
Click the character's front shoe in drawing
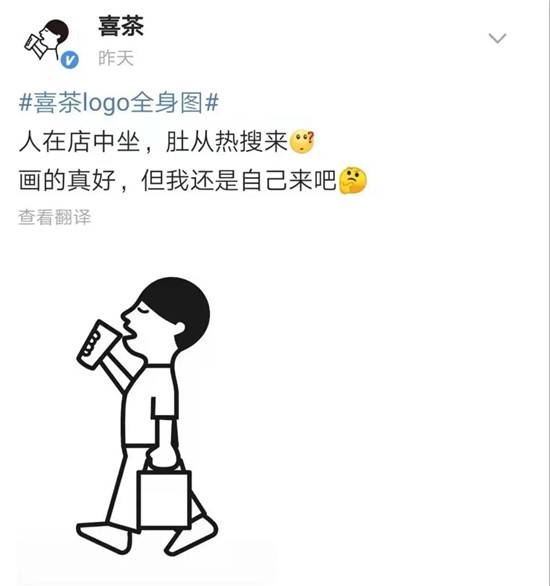[x=103, y=537]
